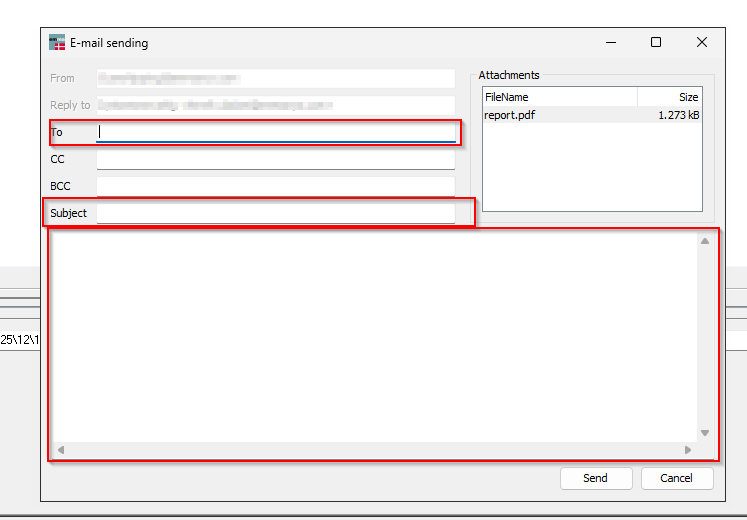The image size is (747, 520).
Task: Click the E-mail sending window app icon
Action: coord(57,43)
